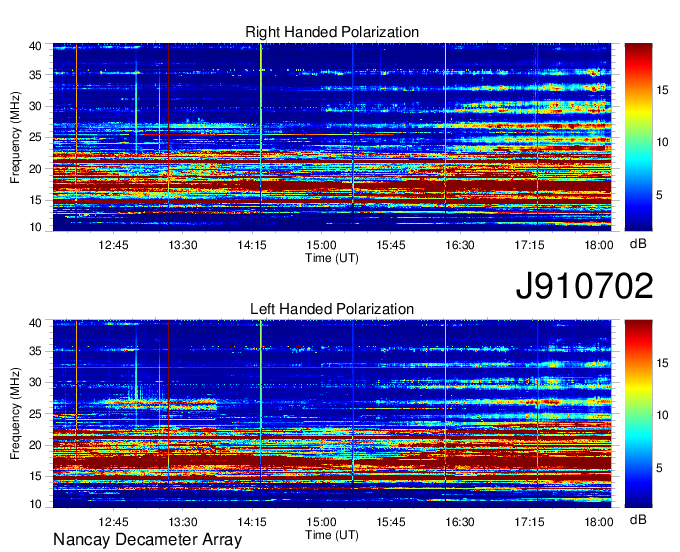Click the color bar beside Left Handed plot

pos(638,414)
